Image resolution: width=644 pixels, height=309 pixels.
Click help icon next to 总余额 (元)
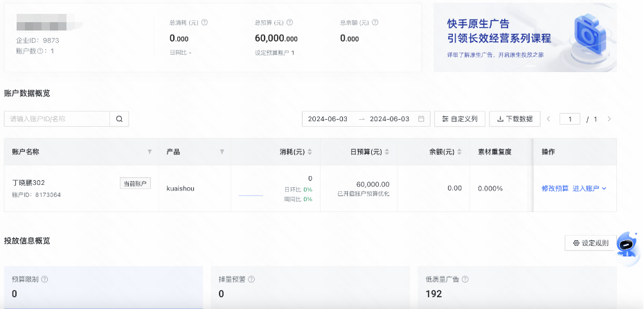(375, 23)
